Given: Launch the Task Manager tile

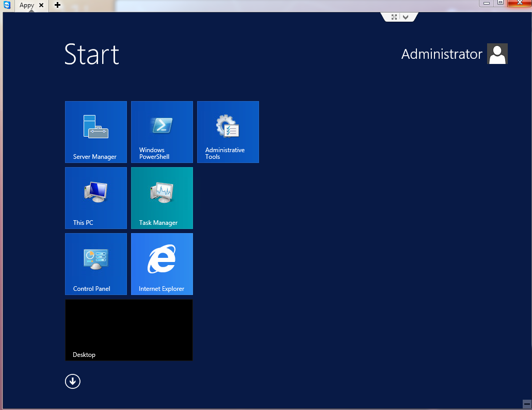Looking at the screenshot, I should click(x=162, y=198).
